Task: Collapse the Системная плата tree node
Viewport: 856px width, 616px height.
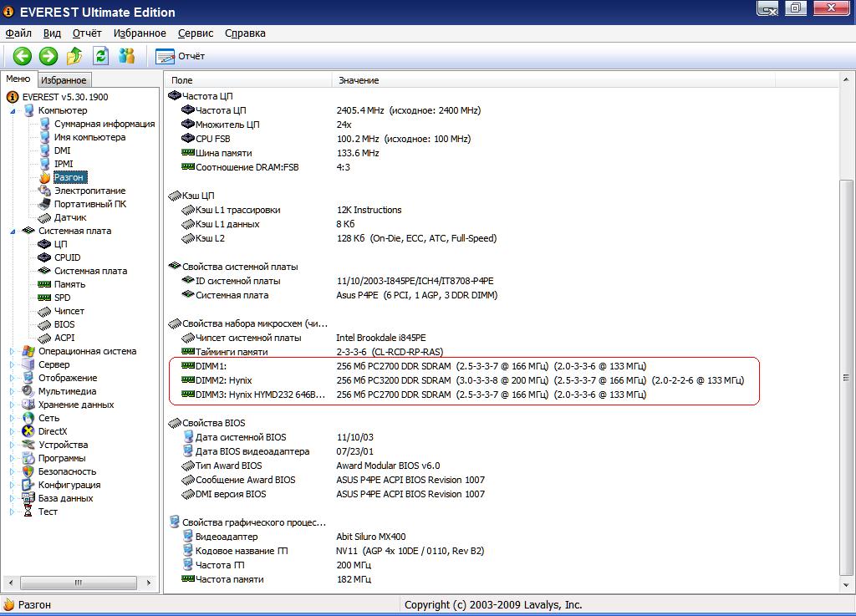Action: [13, 232]
